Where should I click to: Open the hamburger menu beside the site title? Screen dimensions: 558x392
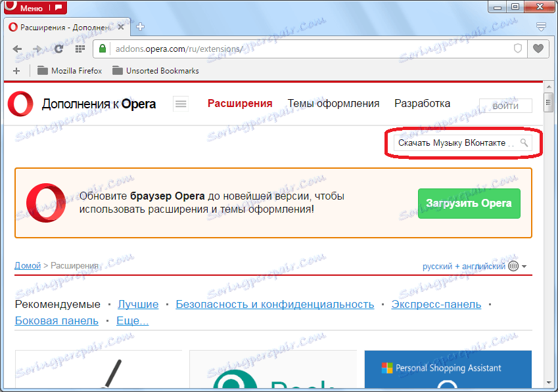181,104
